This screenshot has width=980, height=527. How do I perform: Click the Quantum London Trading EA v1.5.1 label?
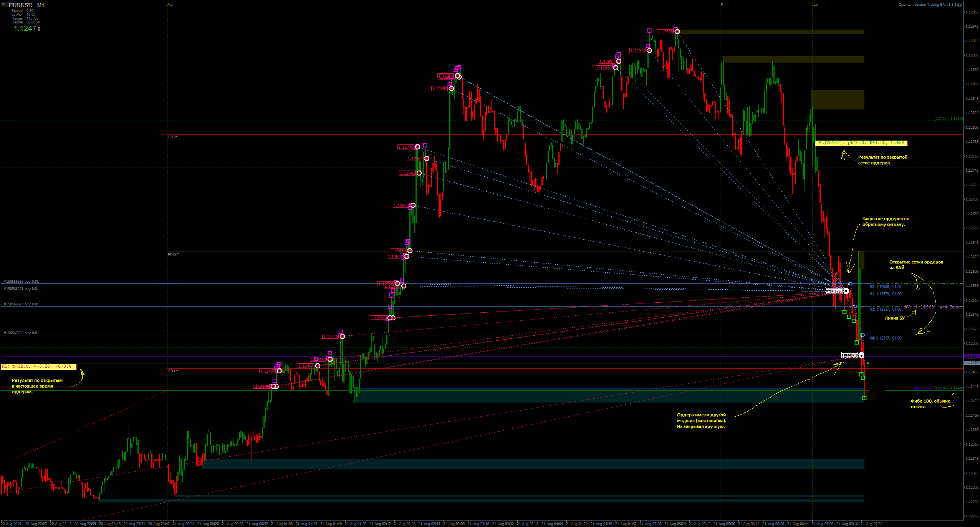point(927,5)
